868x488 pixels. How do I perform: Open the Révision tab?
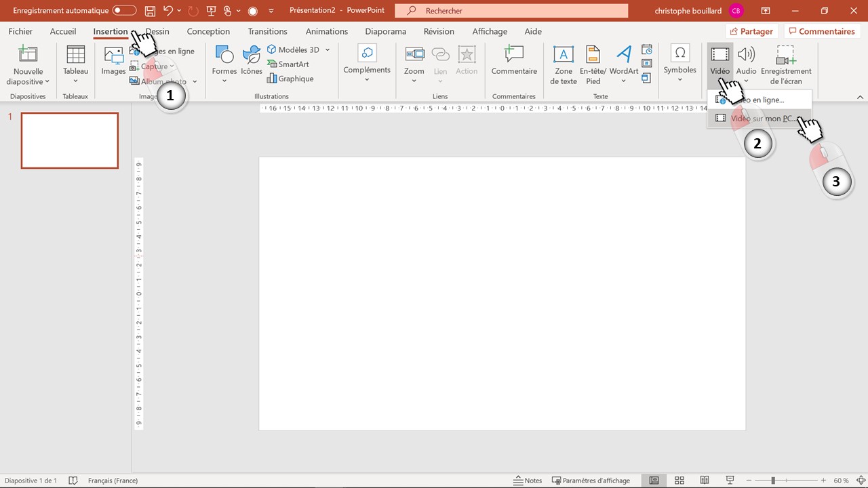[x=439, y=31]
